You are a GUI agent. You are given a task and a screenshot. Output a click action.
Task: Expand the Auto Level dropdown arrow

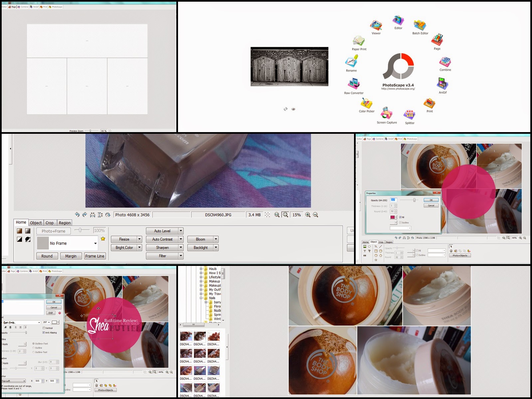tap(181, 231)
